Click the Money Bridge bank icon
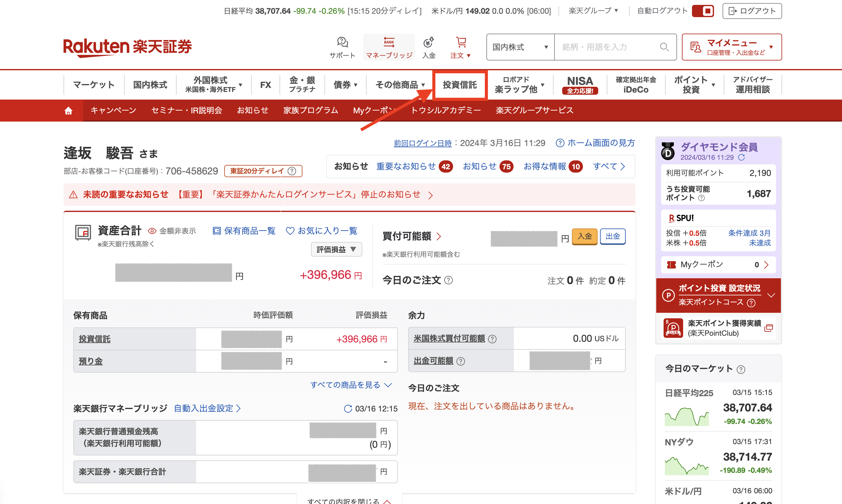Screen dimensions: 842x504 tap(389, 42)
